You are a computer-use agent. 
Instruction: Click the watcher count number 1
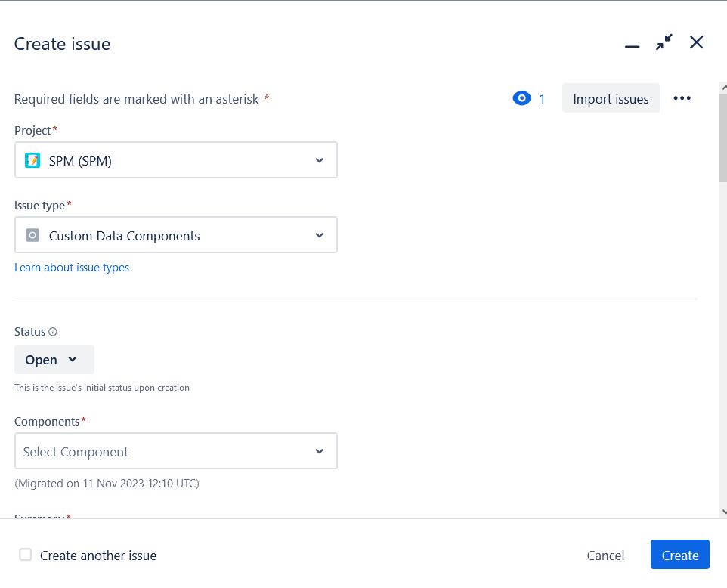click(542, 99)
